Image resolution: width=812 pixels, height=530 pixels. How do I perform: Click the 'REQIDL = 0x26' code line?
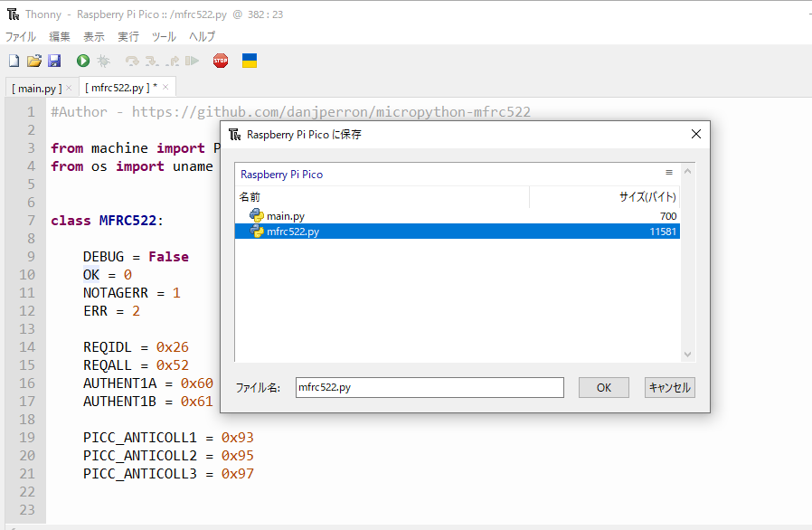click(x=136, y=347)
